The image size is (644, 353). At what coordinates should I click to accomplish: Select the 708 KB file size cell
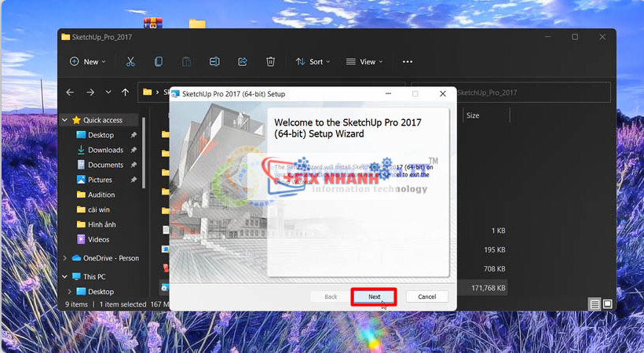point(494,269)
